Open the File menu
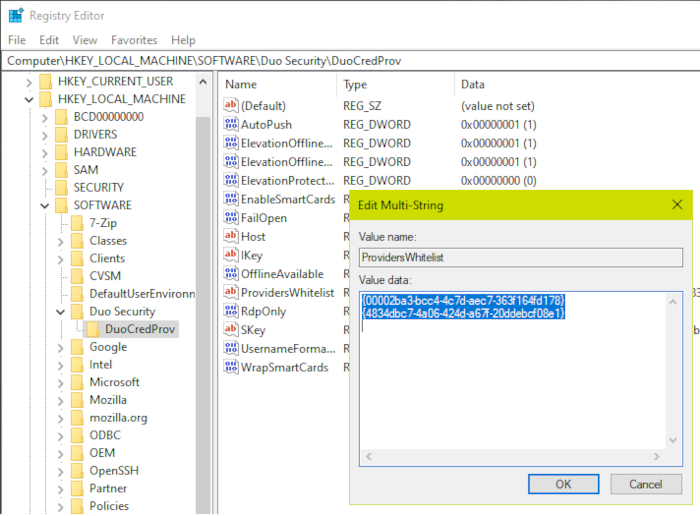The image size is (700, 516). point(17,40)
